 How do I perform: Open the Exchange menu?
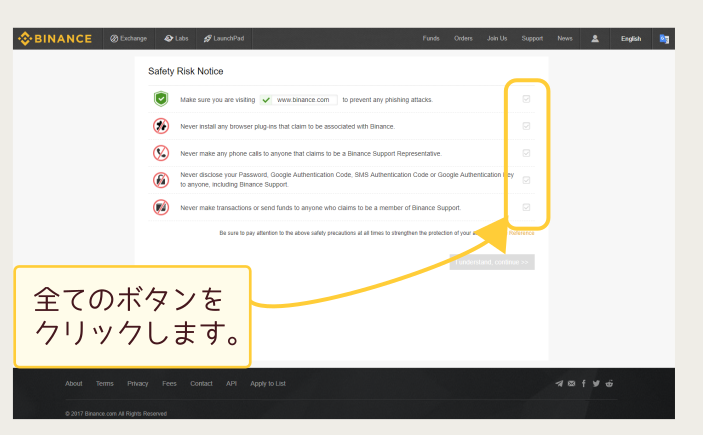point(129,39)
